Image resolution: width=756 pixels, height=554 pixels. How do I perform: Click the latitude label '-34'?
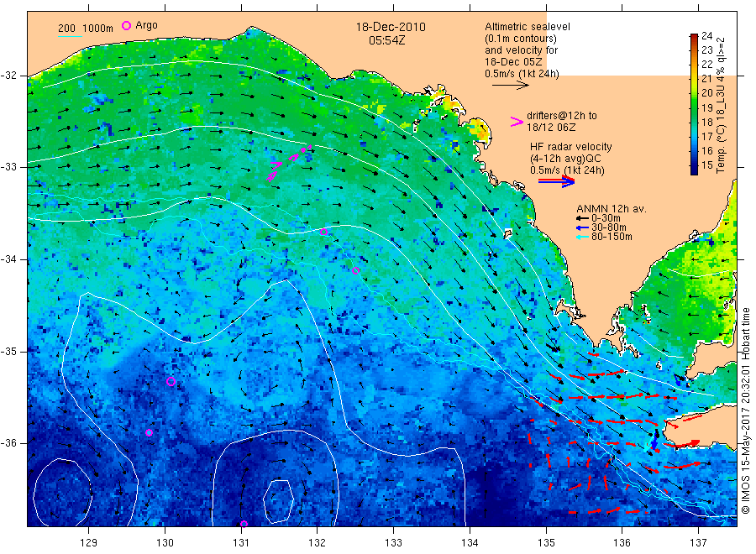[8, 259]
